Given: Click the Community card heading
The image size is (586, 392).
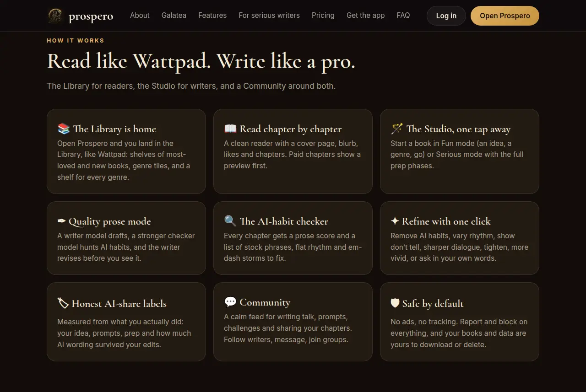Looking at the screenshot, I should tap(265, 302).
